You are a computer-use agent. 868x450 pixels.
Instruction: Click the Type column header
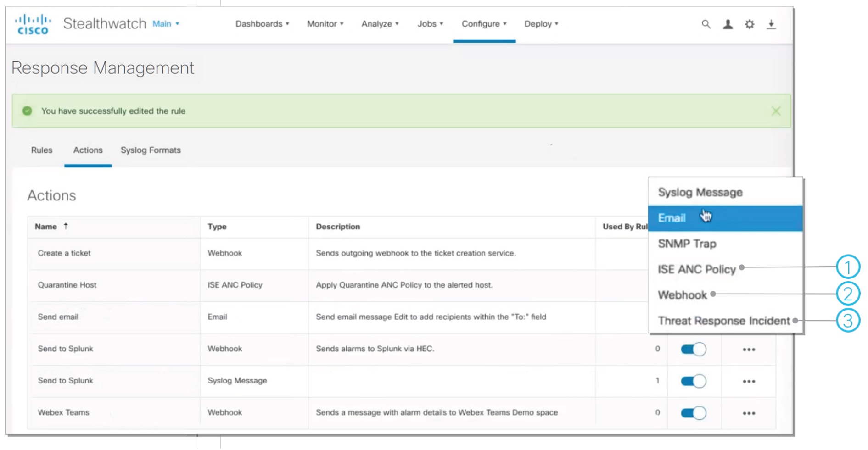click(x=217, y=227)
